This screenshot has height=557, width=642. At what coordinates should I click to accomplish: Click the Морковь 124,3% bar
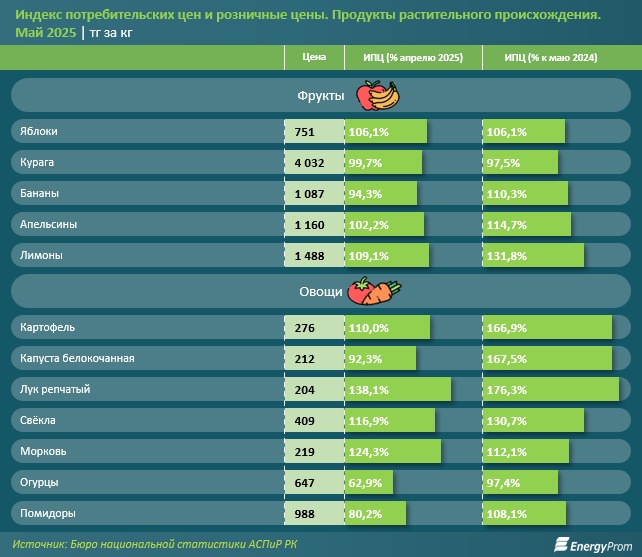click(x=393, y=451)
